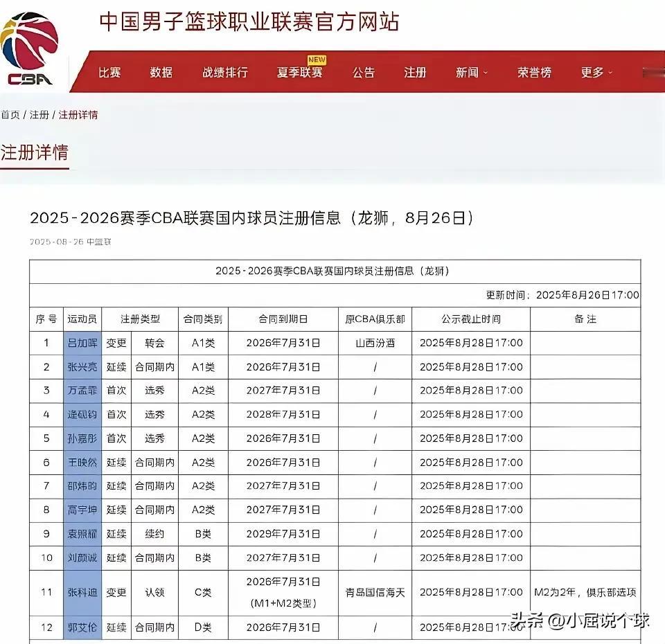Select the 注册详情 tab heading
Image resolution: width=665 pixels, height=644 pixels.
(35, 152)
